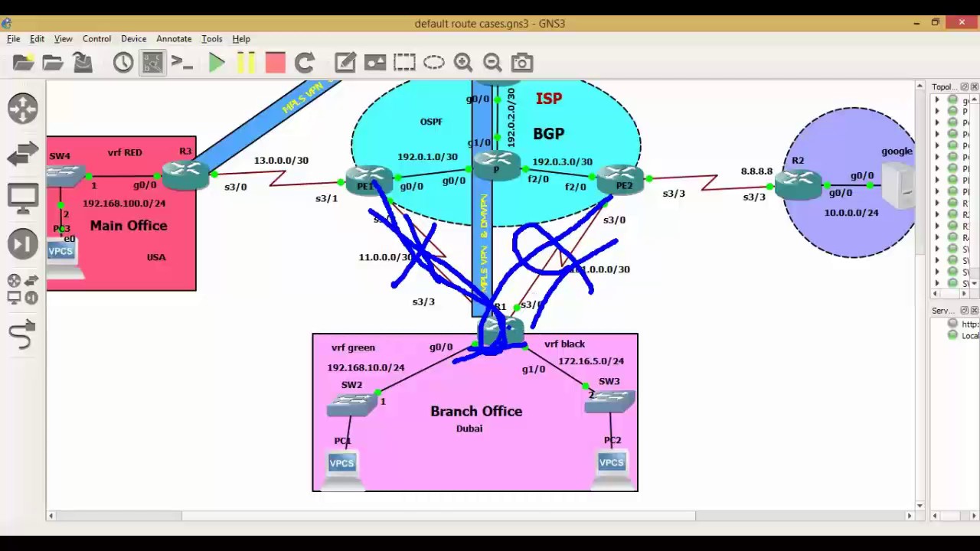This screenshot has height=551, width=980.
Task: Click the 192.168.10.0/24 network label
Action: pos(366,367)
